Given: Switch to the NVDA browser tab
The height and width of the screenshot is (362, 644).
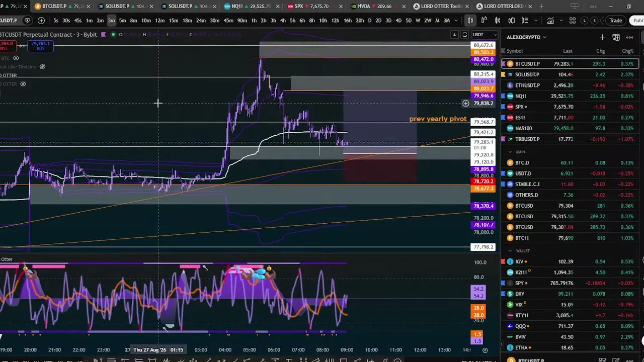Looking at the screenshot, I should click(376, 7).
